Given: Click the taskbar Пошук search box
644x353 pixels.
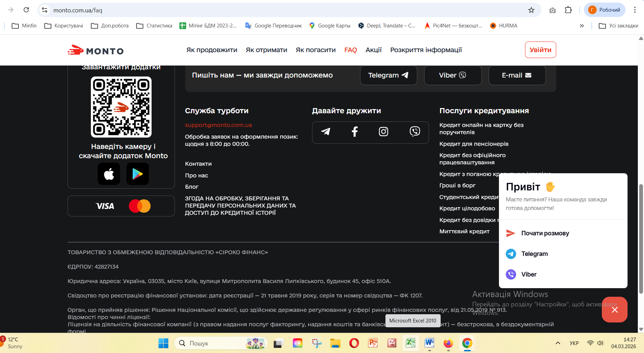Looking at the screenshot, I should click(221, 343).
